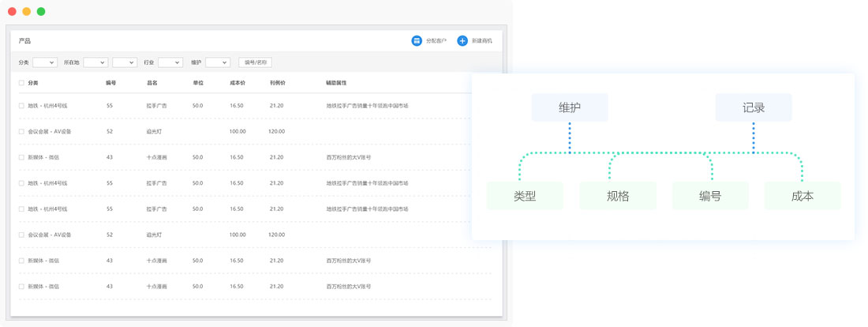Open the first 所在地 dropdown
Viewport: 868px width, 327px height.
coord(95,62)
